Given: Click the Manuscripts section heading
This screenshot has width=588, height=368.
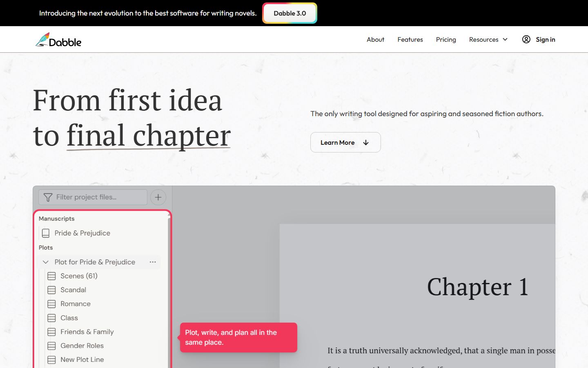Looking at the screenshot, I should click(56, 219).
